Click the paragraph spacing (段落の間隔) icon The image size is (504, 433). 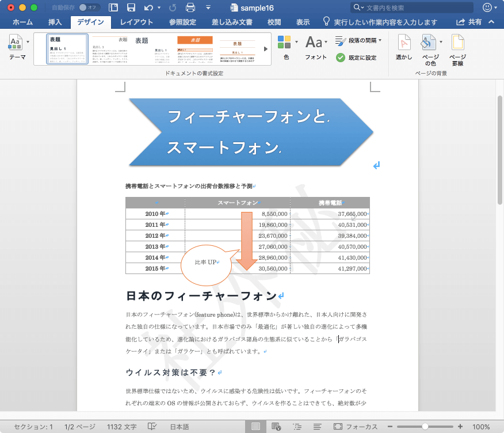click(x=341, y=40)
